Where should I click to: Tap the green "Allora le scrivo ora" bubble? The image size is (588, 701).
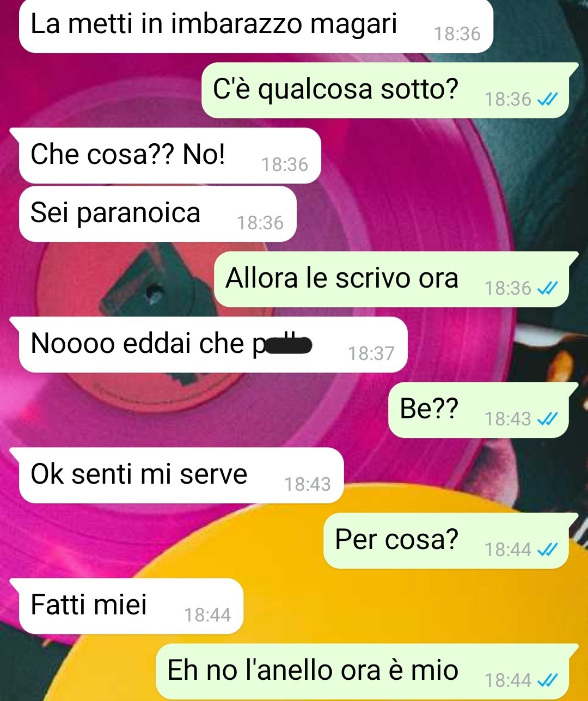tap(391, 279)
